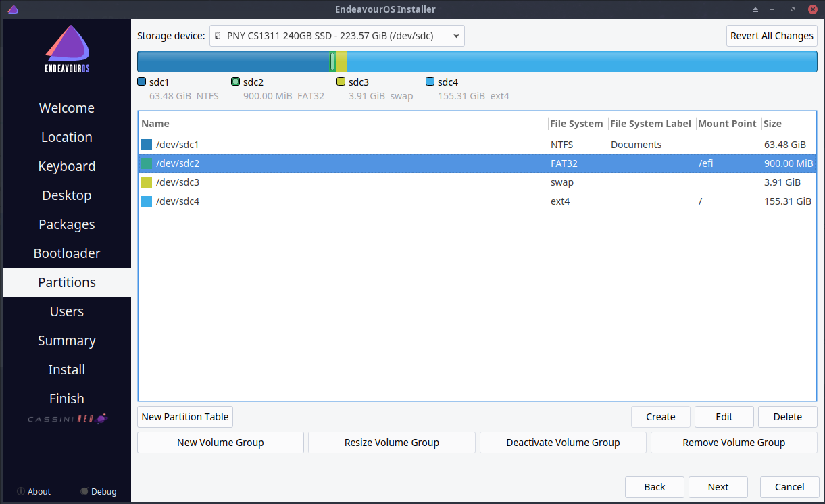Click the /dev/sdc3 row color icon

pyautogui.click(x=147, y=182)
